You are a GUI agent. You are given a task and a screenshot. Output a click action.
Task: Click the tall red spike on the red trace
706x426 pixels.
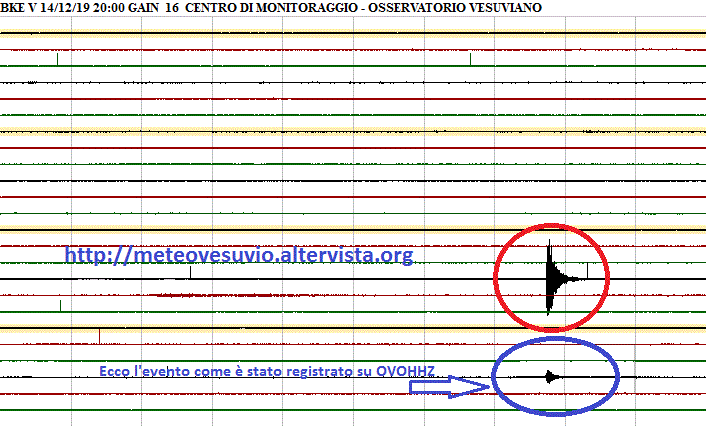(x=100, y=336)
